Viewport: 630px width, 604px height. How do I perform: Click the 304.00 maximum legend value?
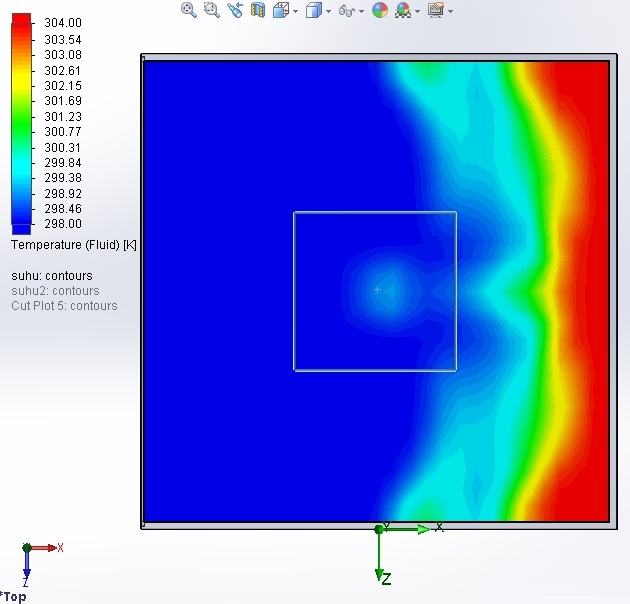63,23
